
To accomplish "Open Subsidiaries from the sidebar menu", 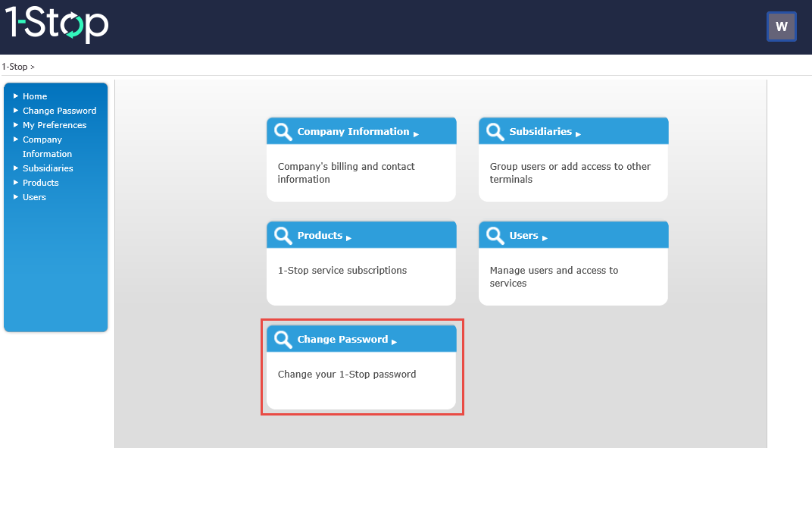I will pyautogui.click(x=48, y=168).
